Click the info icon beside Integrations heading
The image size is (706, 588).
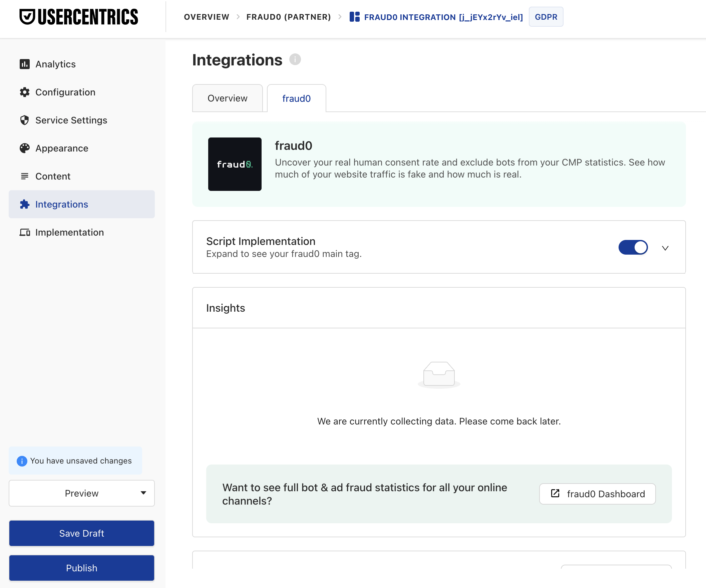tap(295, 59)
